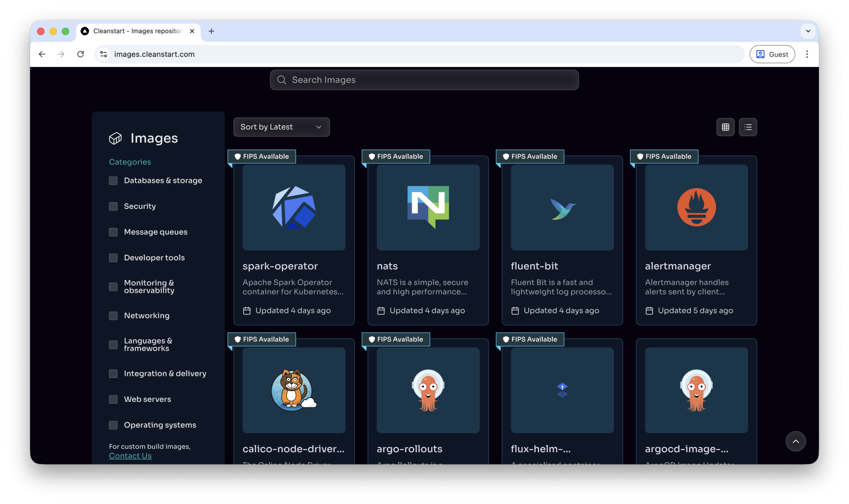This screenshot has width=849, height=504.
Task: Select the Web servers checkbox
Action: (113, 399)
